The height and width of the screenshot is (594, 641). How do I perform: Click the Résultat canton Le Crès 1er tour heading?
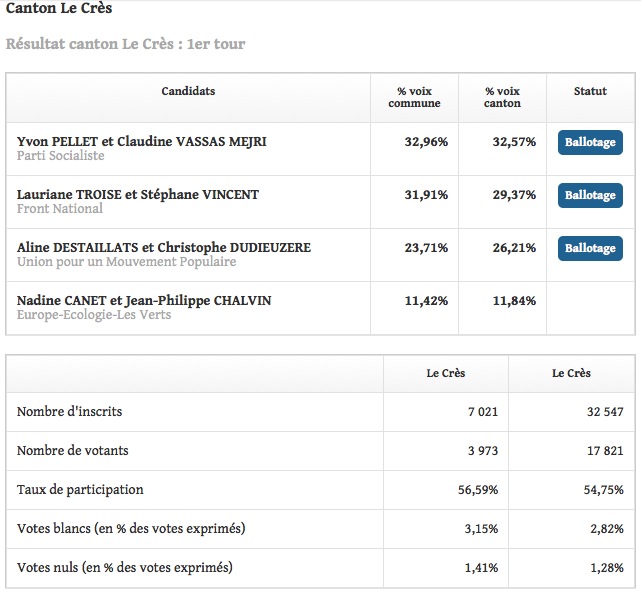[126, 44]
